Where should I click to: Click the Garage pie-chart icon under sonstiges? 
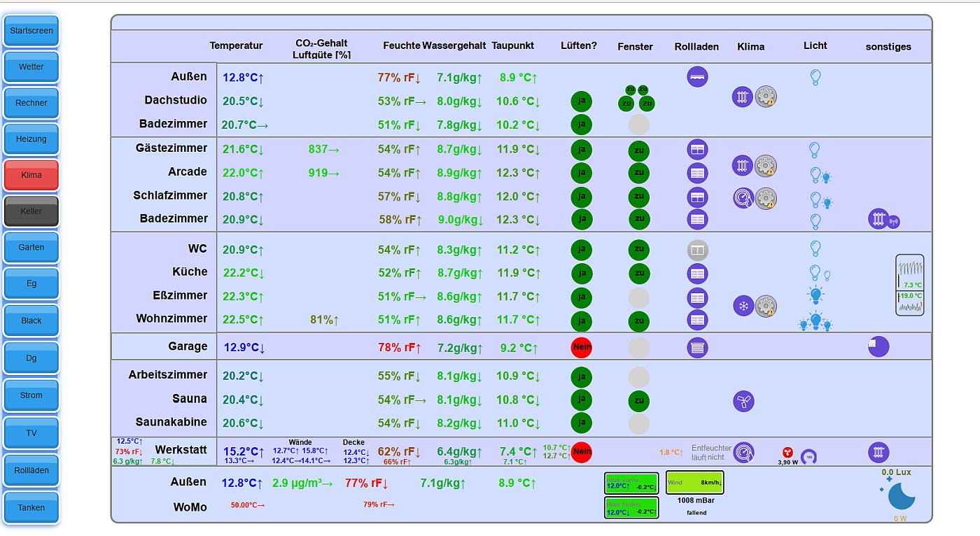pyautogui.click(x=878, y=346)
